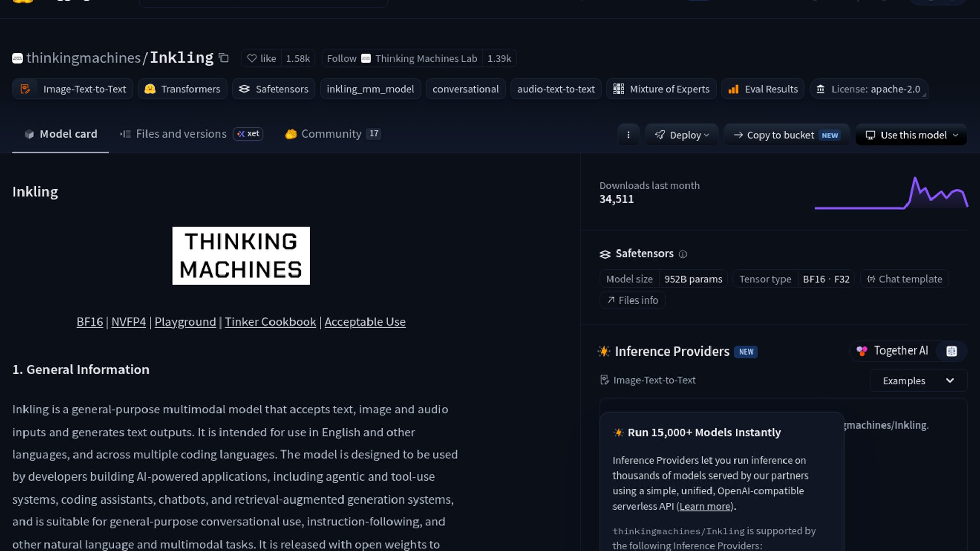Click the thinkingmachines organization avatar icon
Viewport: 980px width, 551px height.
click(17, 58)
